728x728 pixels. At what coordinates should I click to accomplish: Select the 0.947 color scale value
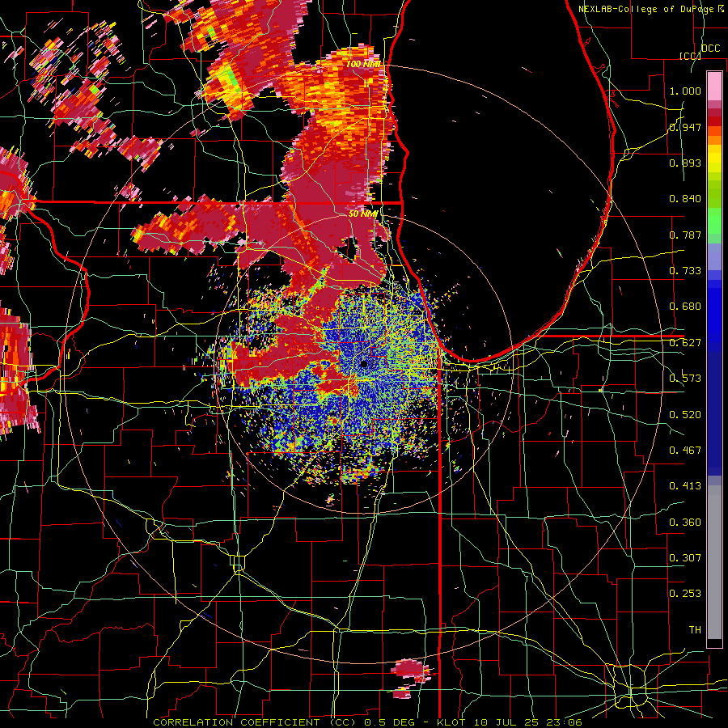[x=685, y=127]
